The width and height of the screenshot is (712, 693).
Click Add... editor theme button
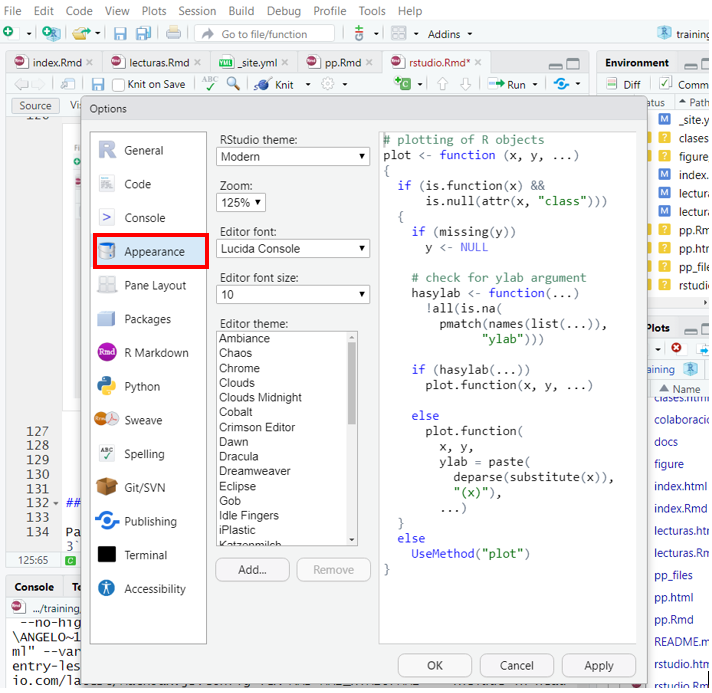(x=252, y=569)
